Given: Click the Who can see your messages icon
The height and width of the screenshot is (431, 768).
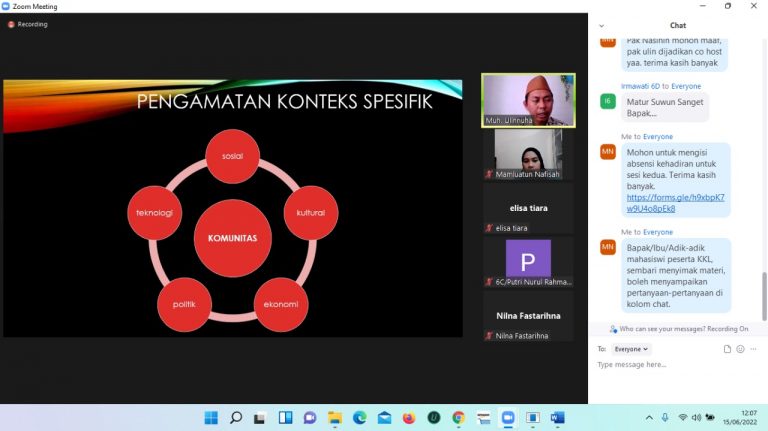Looking at the screenshot, I should 613,329.
